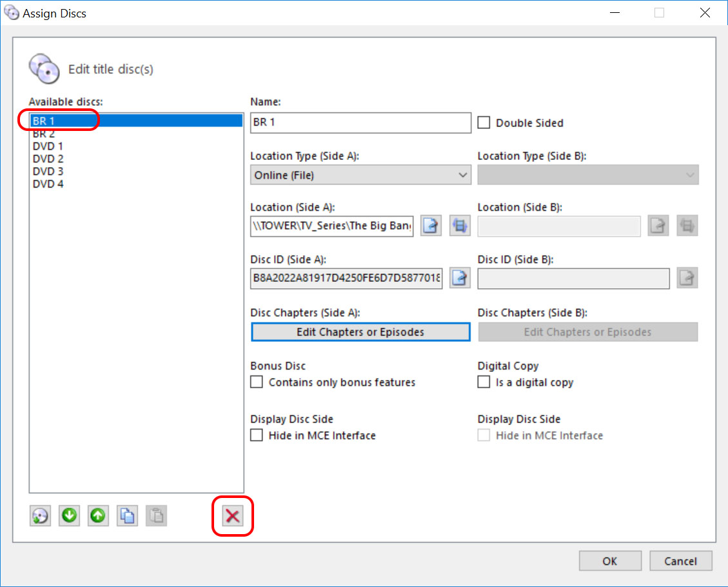Toggle the Double Sided checkbox
Viewport: 728px width, 587px height.
coord(484,123)
